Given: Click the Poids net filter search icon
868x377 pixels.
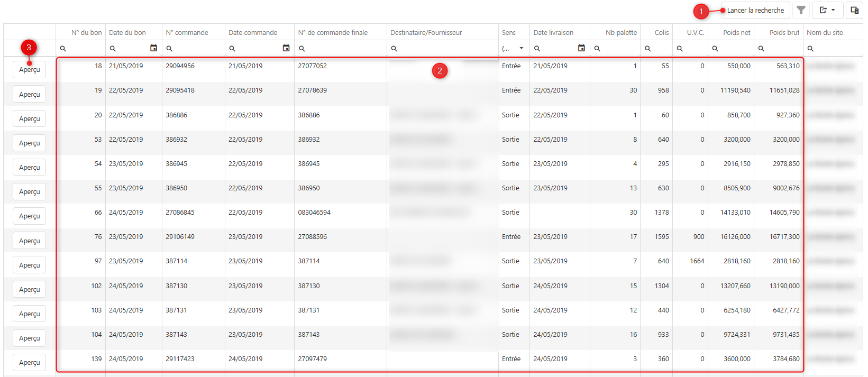Looking at the screenshot, I should 715,49.
